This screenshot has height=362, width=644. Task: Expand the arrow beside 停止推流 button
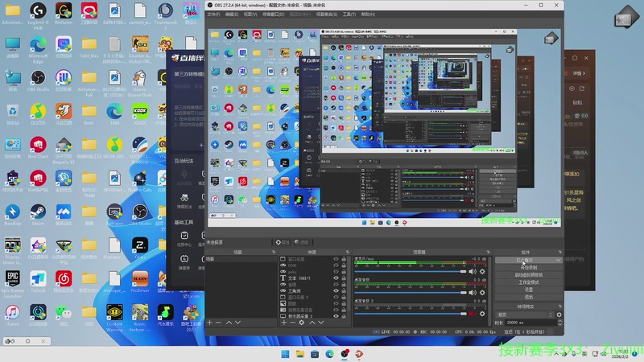[558, 260]
